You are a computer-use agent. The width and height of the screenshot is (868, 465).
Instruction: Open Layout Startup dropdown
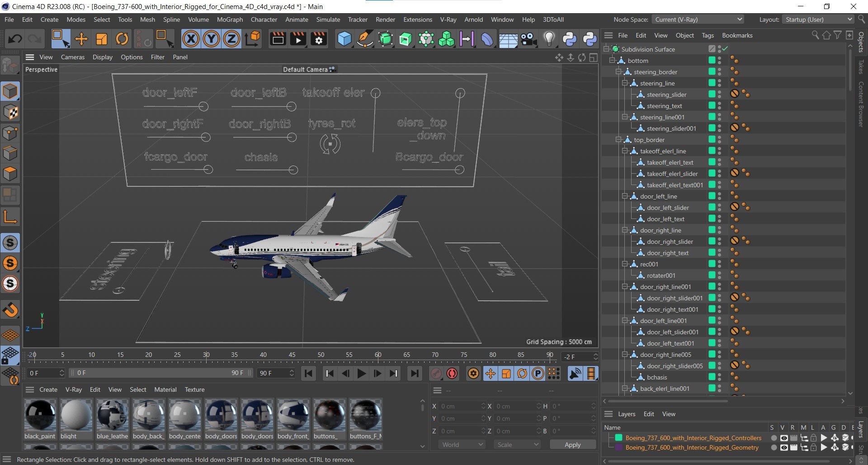click(818, 19)
